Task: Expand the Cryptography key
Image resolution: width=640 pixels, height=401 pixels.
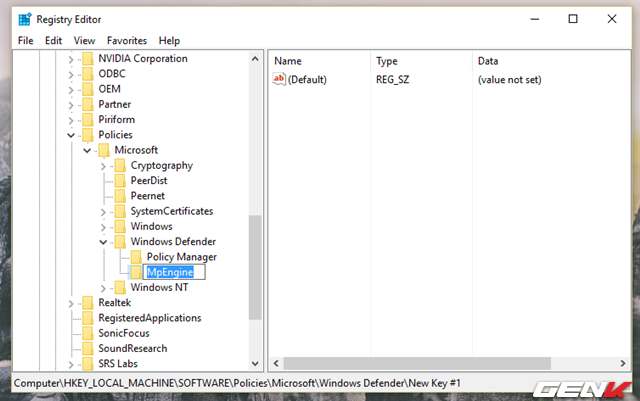Action: (103, 166)
